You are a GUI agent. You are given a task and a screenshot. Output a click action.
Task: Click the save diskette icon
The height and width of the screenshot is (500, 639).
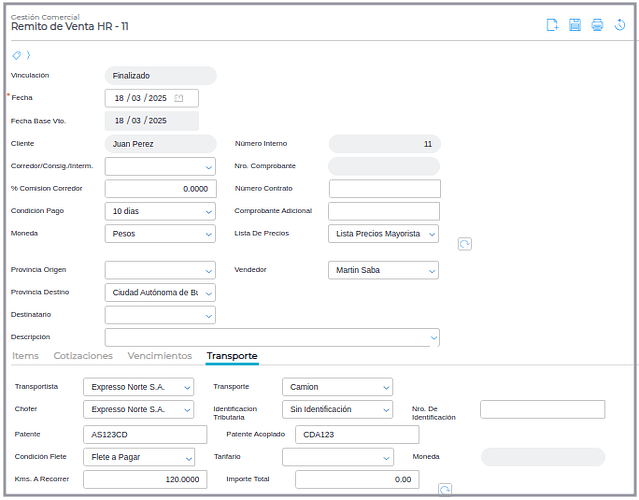point(575,26)
